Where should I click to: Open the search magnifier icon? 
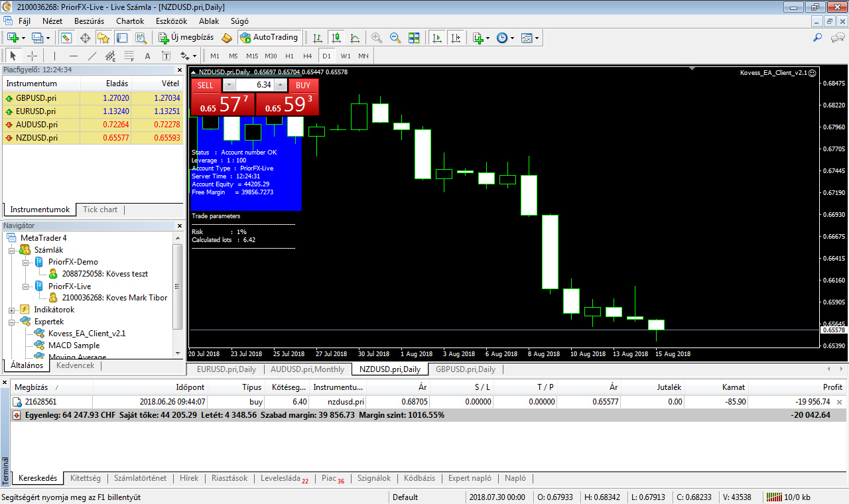(x=818, y=38)
